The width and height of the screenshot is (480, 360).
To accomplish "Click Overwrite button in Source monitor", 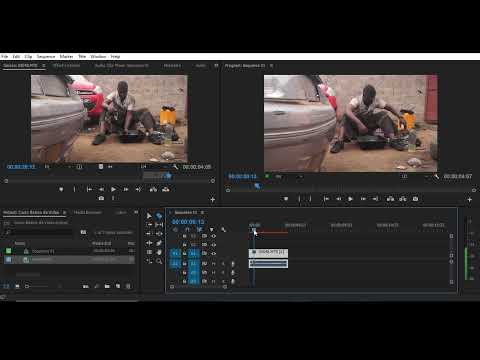I will pos(166,189).
